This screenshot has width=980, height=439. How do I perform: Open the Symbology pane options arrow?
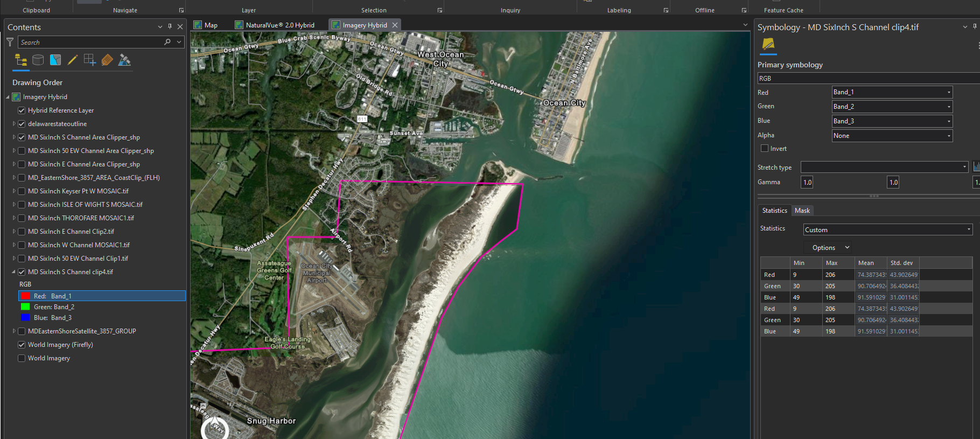click(965, 27)
